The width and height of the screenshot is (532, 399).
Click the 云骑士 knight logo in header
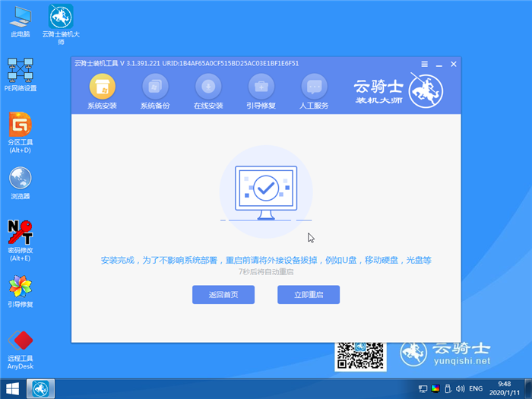pos(426,90)
